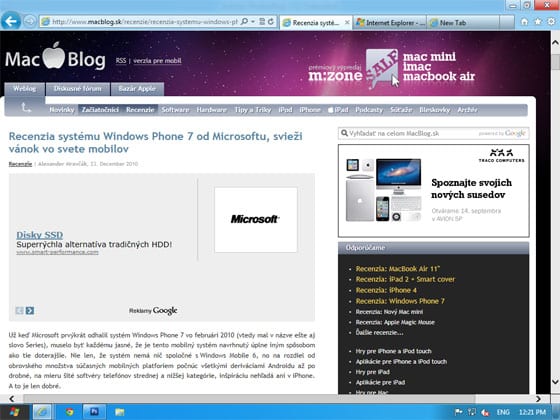This screenshot has width=560, height=420.
Task: Open Software in the navigation bar
Action: (x=175, y=110)
